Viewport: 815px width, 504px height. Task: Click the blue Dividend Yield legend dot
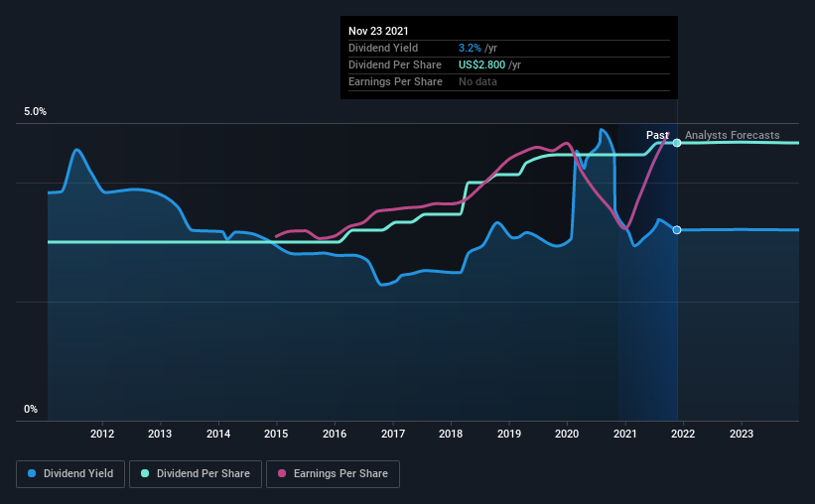32,473
